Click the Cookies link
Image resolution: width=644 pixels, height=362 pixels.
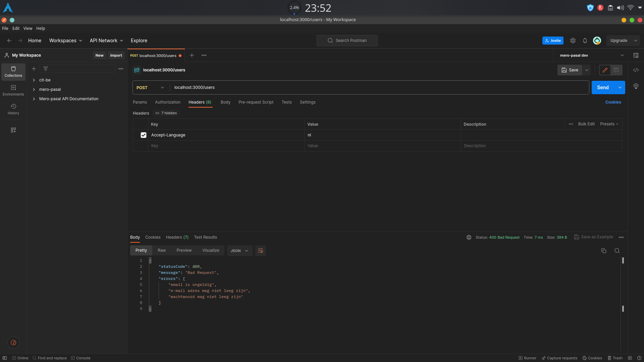(x=613, y=102)
